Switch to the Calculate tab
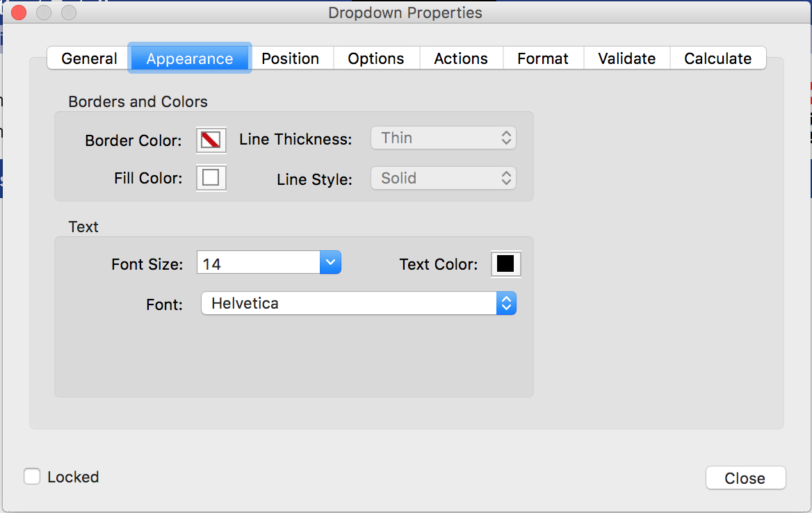 (717, 58)
